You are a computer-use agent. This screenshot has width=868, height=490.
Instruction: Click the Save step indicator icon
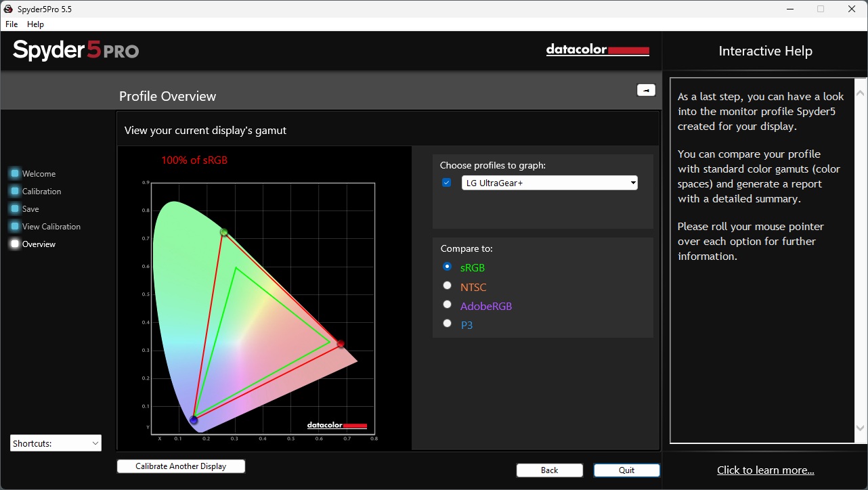coord(15,208)
